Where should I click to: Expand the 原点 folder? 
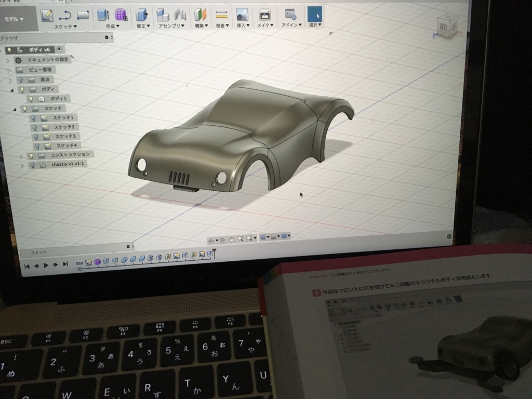(10, 81)
